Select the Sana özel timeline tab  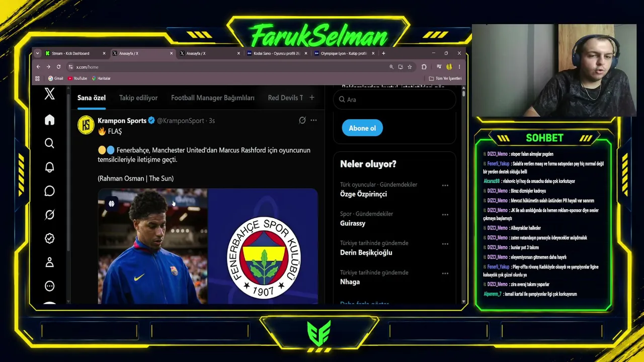tap(92, 98)
